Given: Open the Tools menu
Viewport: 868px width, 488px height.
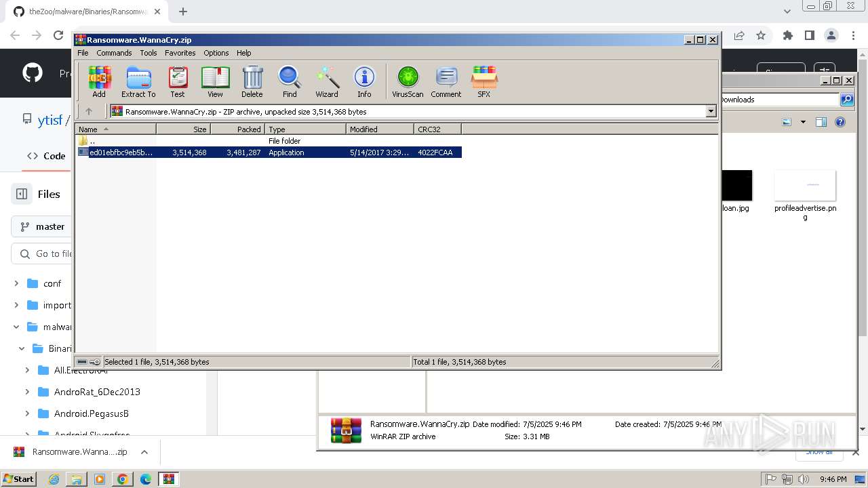Looking at the screenshot, I should [x=149, y=53].
